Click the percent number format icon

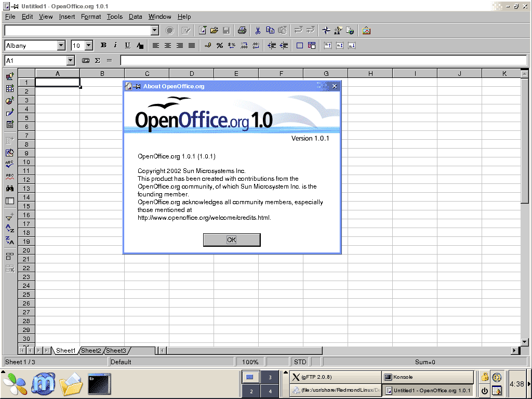tap(220, 46)
